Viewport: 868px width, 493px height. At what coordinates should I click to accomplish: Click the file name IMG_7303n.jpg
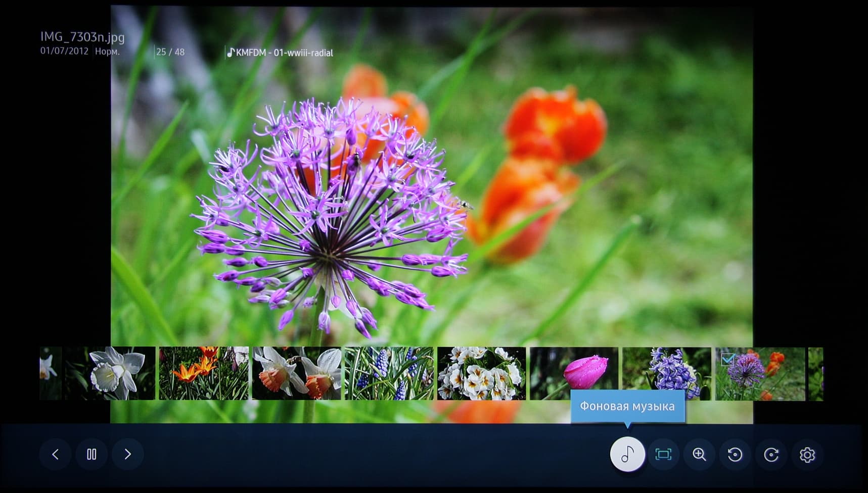[82, 37]
